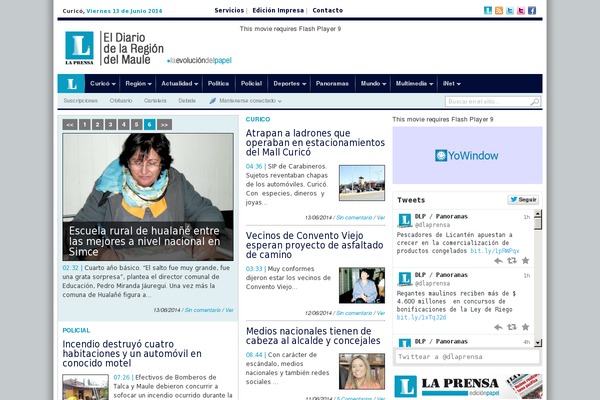Click the Mall Curicó parking thumbnail

(362, 183)
